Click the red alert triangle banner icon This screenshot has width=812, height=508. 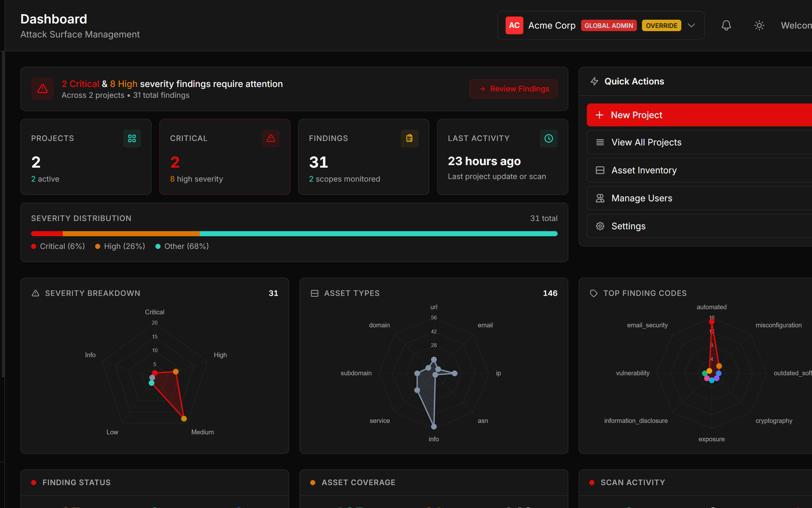(x=43, y=89)
